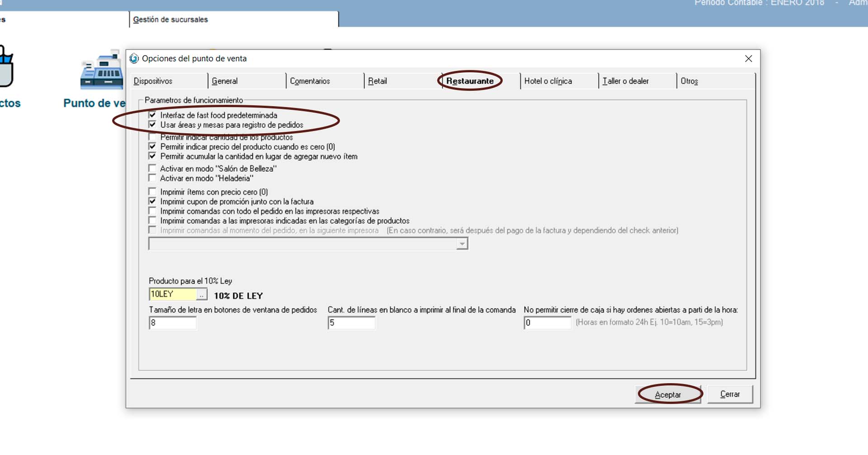Open the Hotel o clínica tab

tap(548, 81)
